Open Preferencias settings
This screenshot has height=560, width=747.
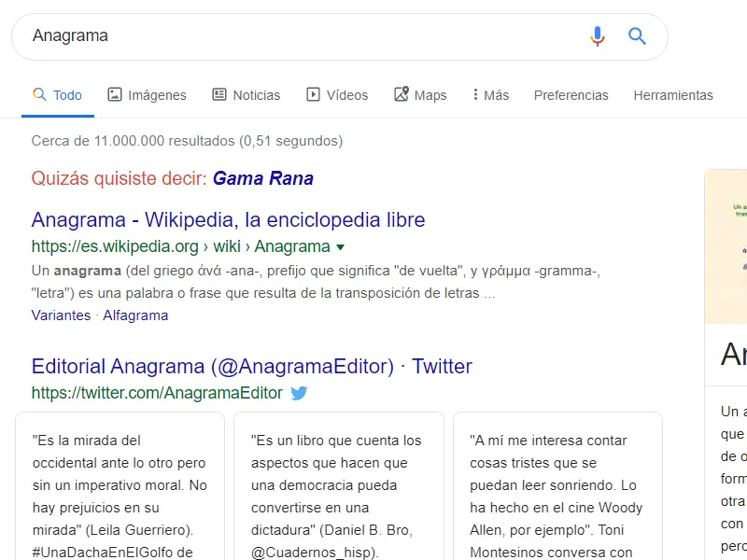click(x=571, y=95)
